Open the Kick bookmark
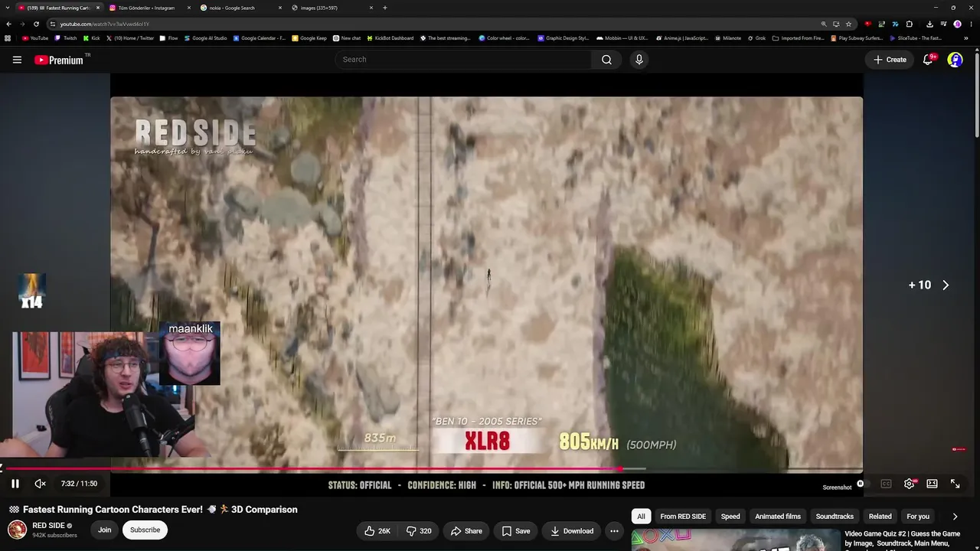980x551 pixels. [92, 38]
